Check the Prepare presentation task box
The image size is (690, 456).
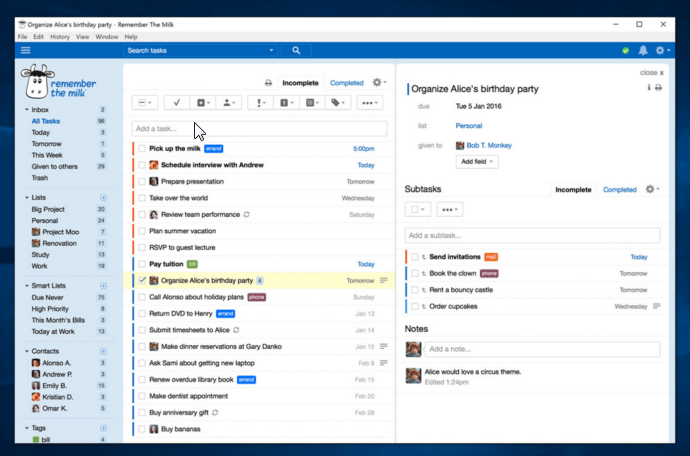[x=142, y=181]
